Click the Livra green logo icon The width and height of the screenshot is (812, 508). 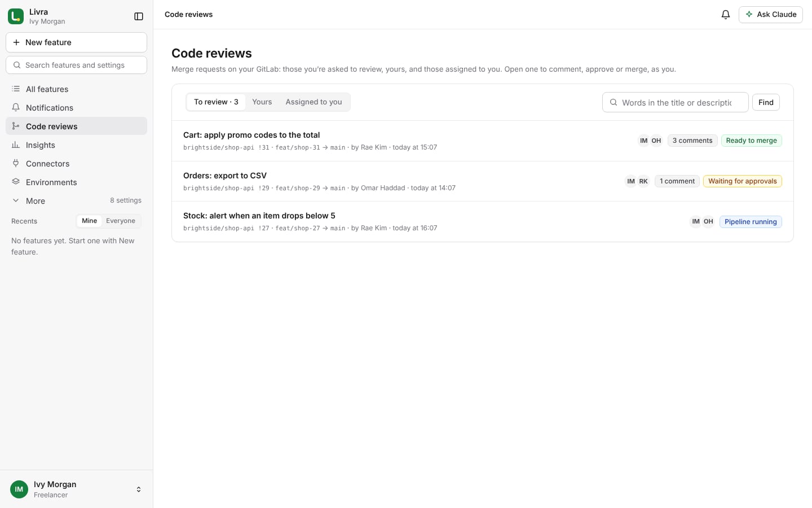(16, 16)
